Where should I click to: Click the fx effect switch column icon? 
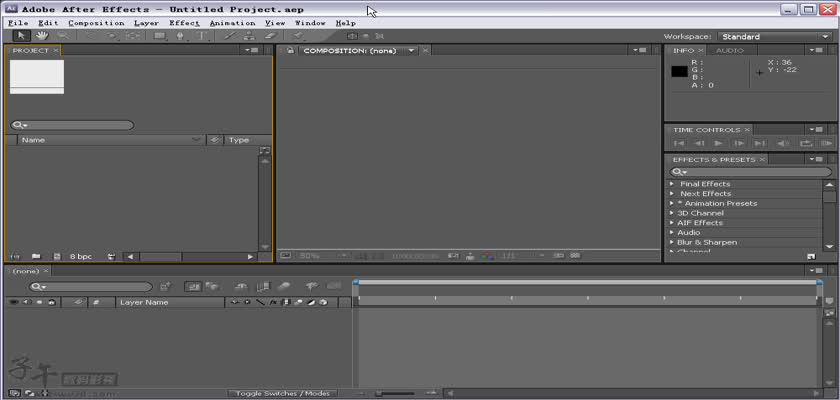(273, 303)
